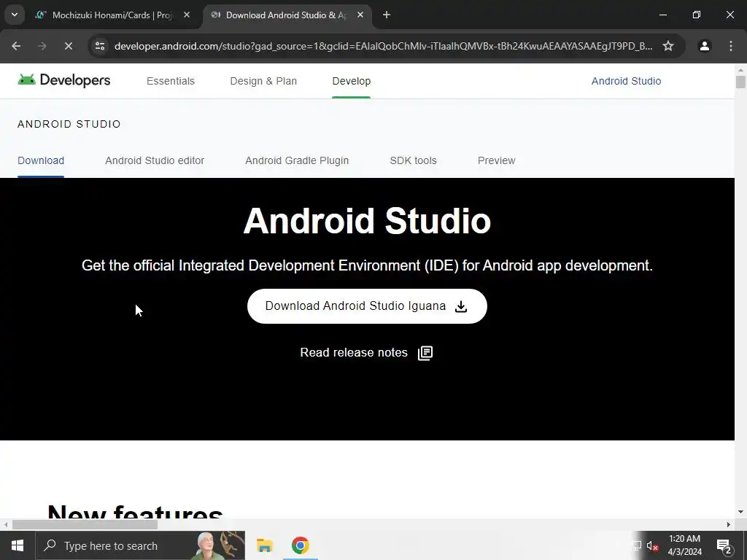Click the release notes document icon
Screen dimensions: 747x560
(x=425, y=353)
